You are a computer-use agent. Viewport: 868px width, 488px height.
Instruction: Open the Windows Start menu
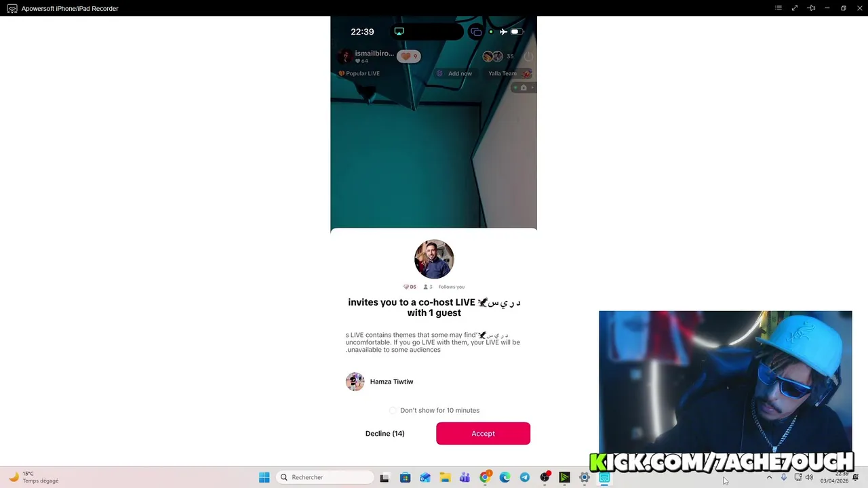tap(264, 477)
